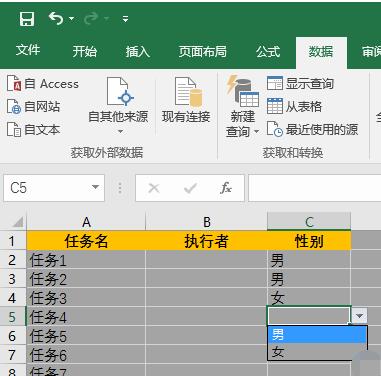
Task: Import data 自文本
Action: click(33, 129)
